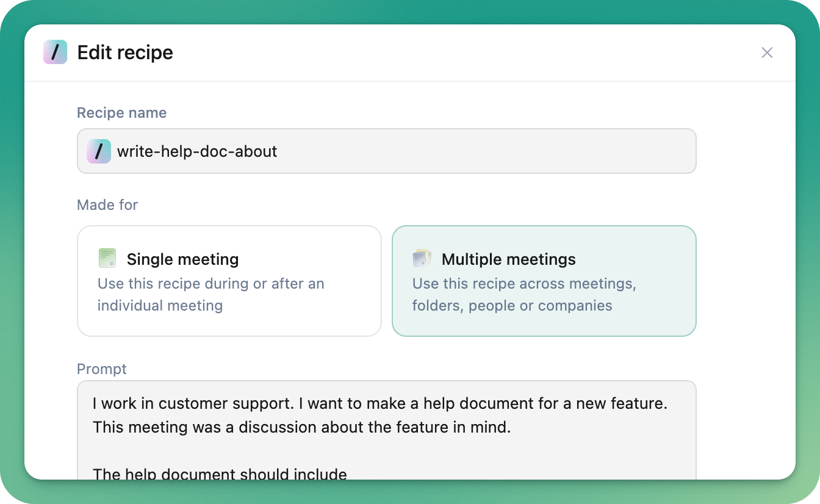Click description under Multiple meetings title

[525, 295]
